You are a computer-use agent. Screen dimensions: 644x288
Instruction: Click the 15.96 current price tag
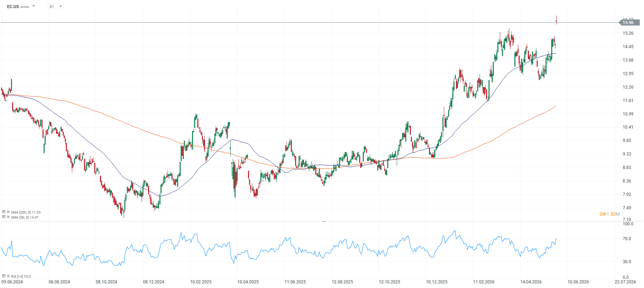[629, 23]
